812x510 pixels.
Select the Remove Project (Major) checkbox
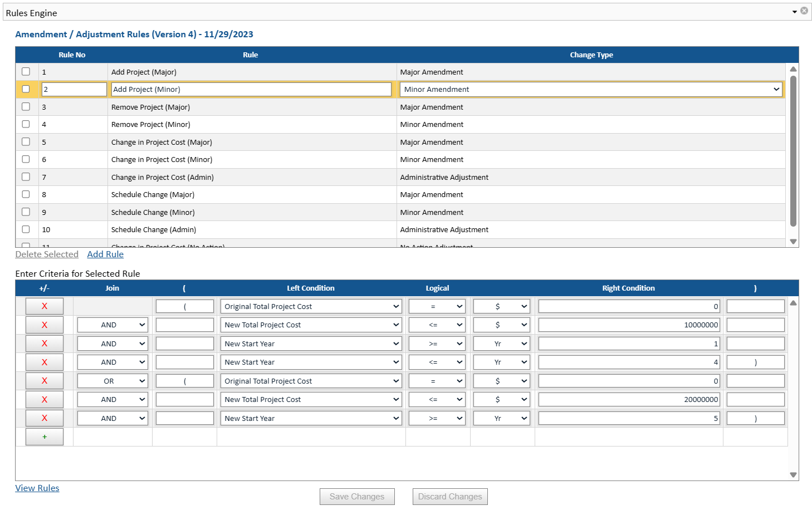point(26,106)
